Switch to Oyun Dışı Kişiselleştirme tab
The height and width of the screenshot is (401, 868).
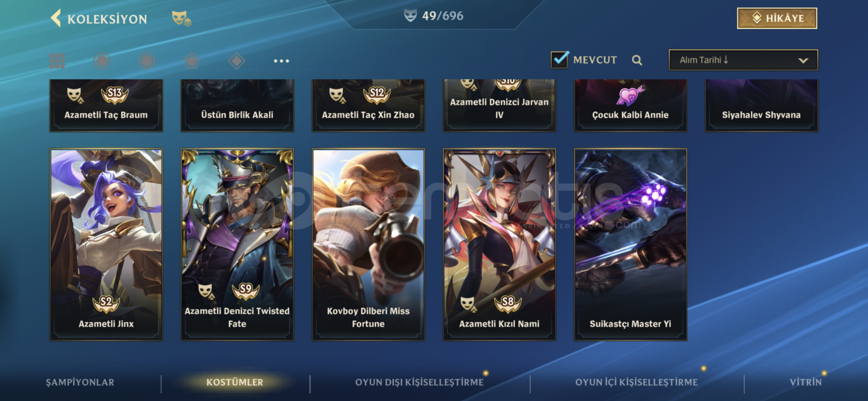[419, 382]
